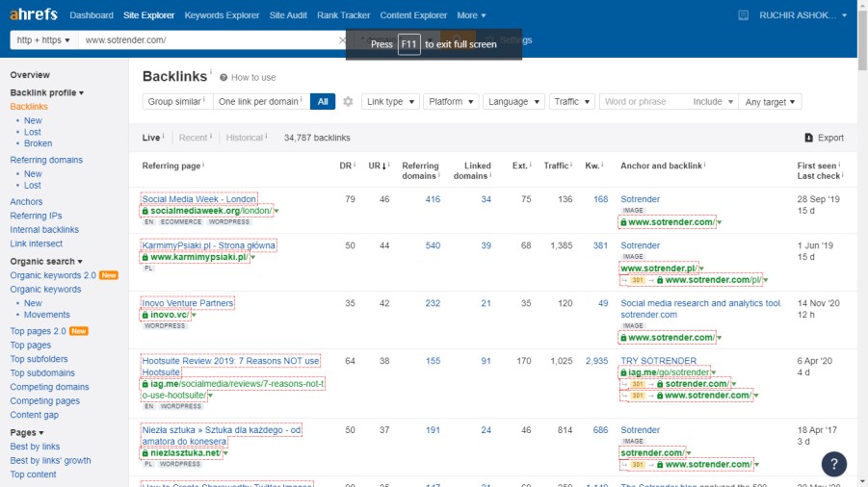Click the How to use question icon
Viewport: 868px width, 487px height.
pos(224,77)
